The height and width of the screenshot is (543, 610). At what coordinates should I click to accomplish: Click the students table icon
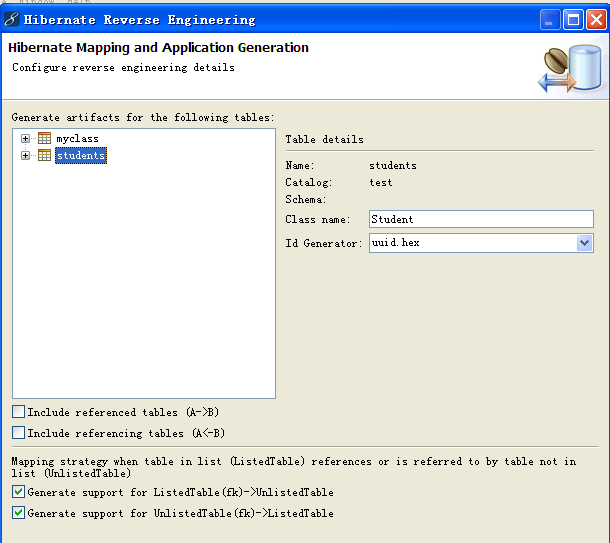(x=44, y=155)
